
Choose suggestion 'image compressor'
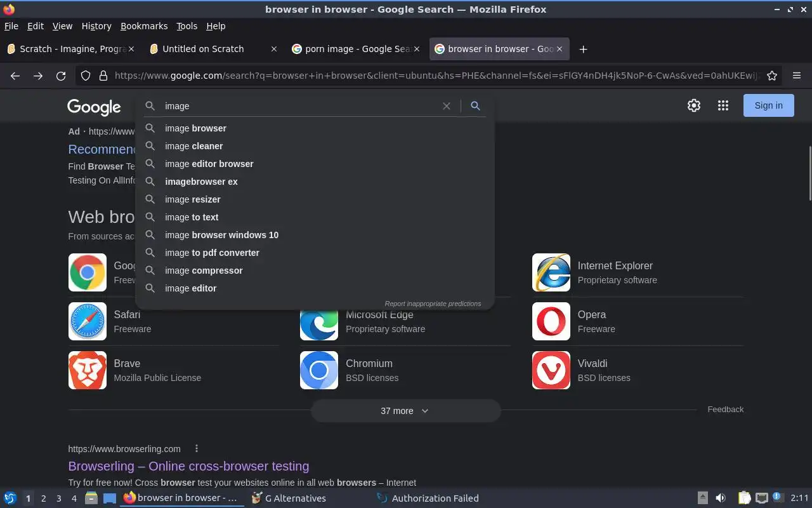[315, 271]
